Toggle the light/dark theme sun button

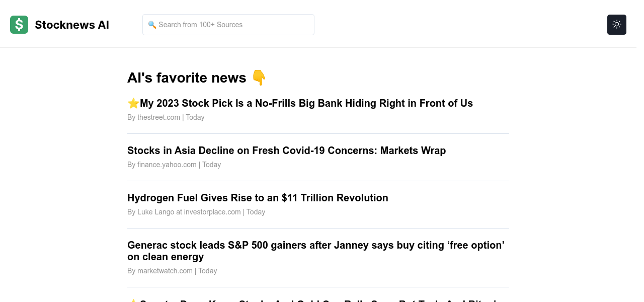tap(616, 25)
